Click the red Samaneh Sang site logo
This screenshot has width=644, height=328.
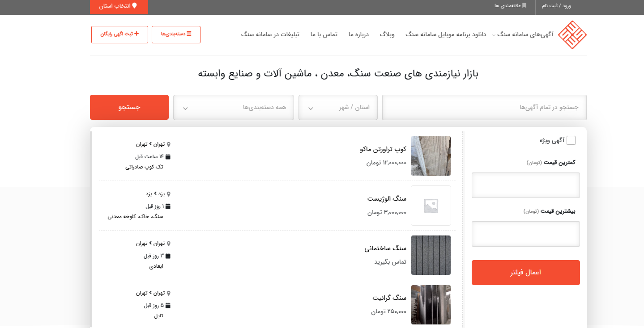tap(572, 35)
